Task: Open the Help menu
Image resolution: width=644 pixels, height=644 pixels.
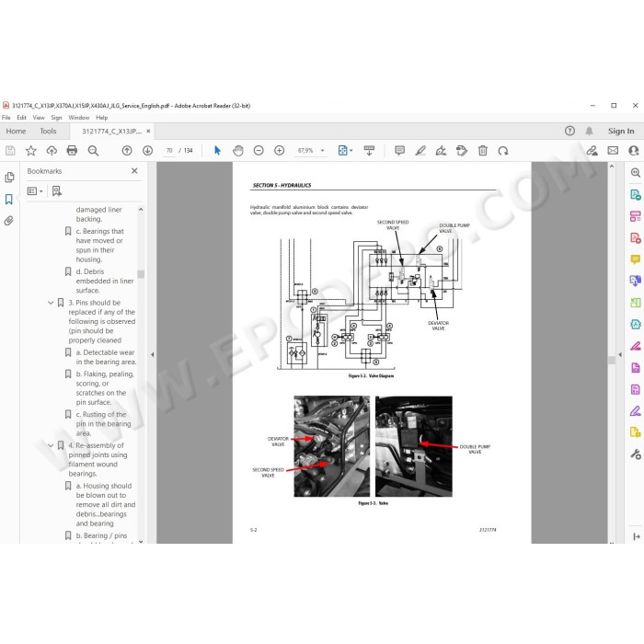Action: [x=101, y=118]
